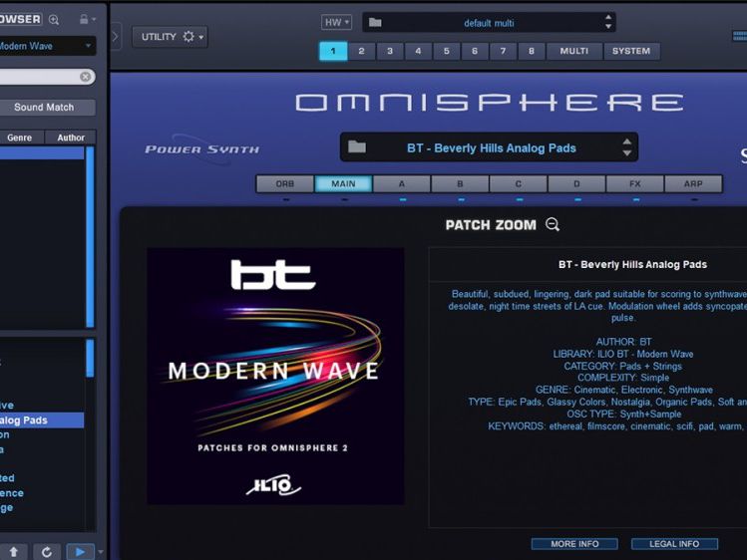Select part 6 button
Viewport: 747px width, 560px height.
475,51
